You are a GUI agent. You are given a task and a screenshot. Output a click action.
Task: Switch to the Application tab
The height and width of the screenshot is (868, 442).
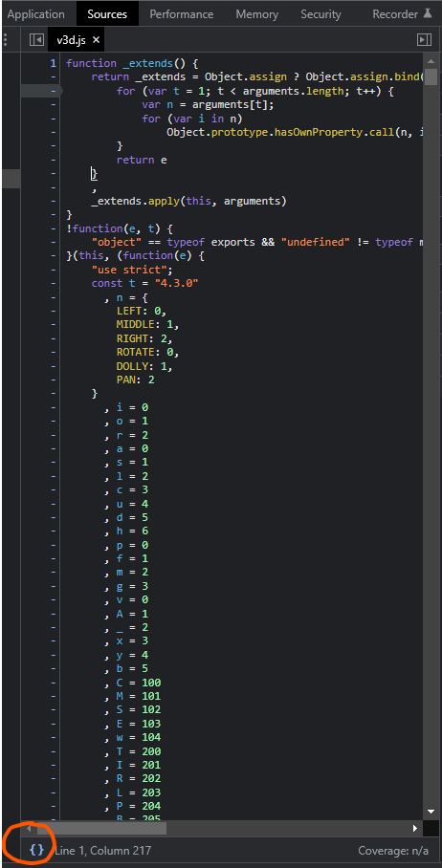click(x=36, y=13)
